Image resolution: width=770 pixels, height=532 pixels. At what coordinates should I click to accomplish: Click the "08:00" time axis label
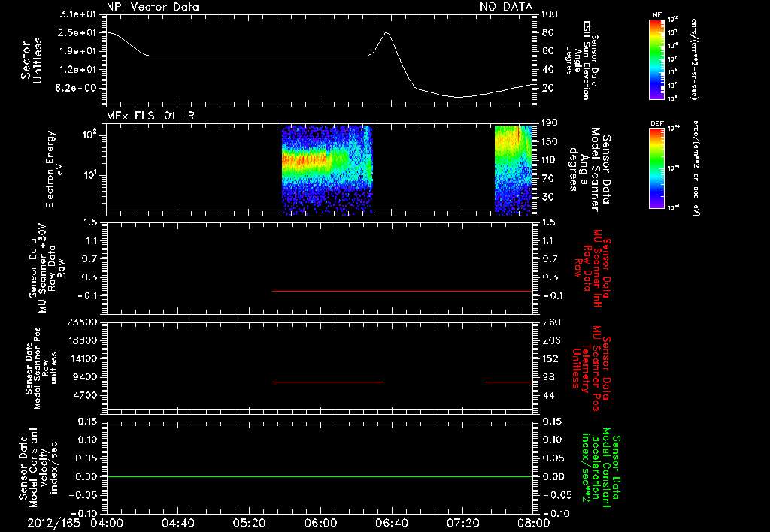tap(534, 523)
